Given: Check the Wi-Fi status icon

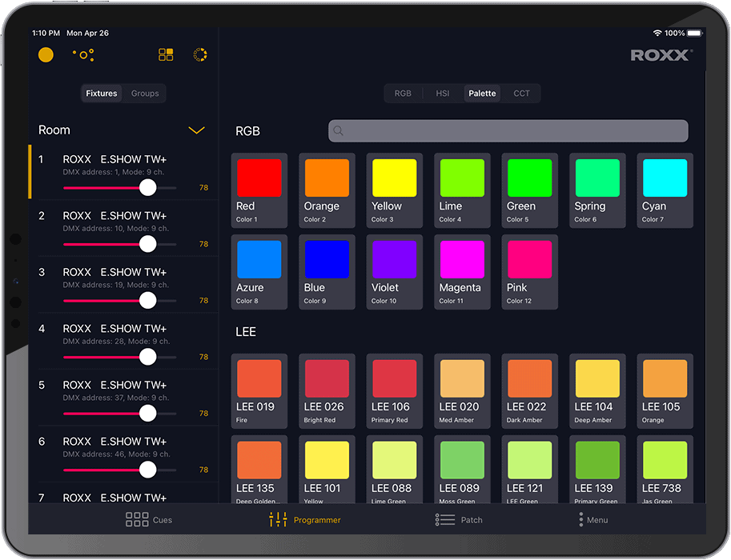Looking at the screenshot, I should 657,33.
